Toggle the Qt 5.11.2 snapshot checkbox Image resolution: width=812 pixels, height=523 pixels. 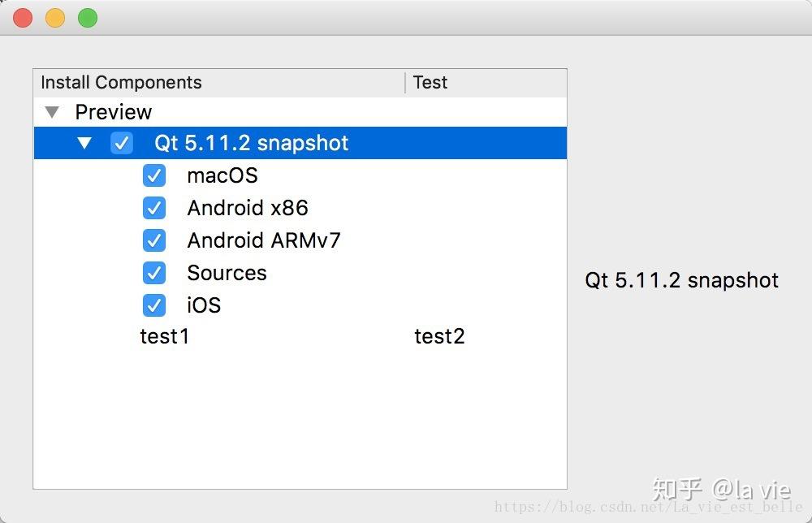click(x=122, y=143)
